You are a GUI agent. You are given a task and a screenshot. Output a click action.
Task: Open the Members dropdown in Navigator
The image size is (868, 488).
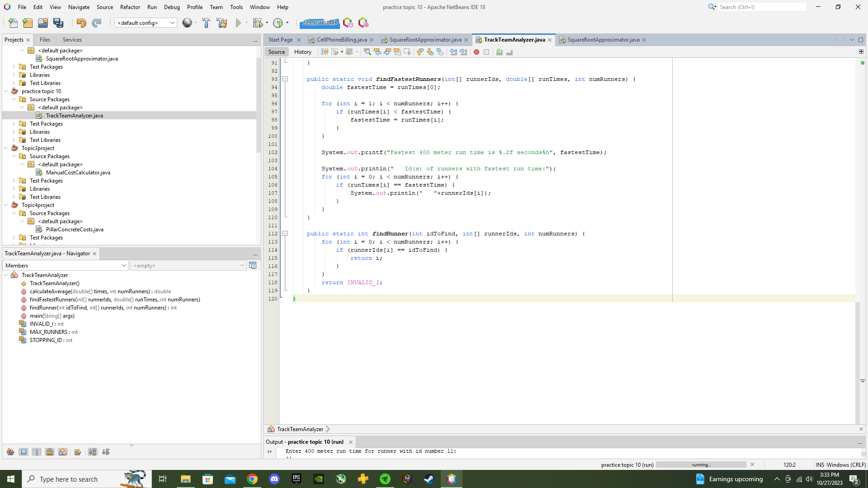pyautogui.click(x=123, y=265)
